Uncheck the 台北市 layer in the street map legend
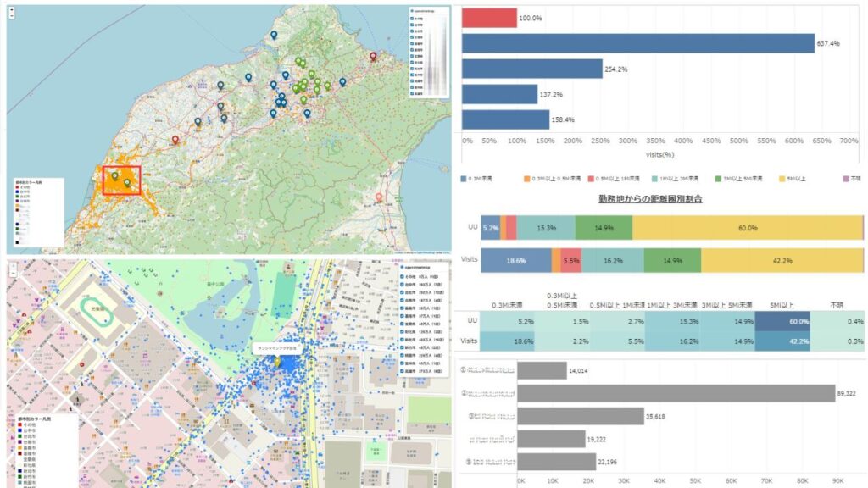 (x=403, y=292)
